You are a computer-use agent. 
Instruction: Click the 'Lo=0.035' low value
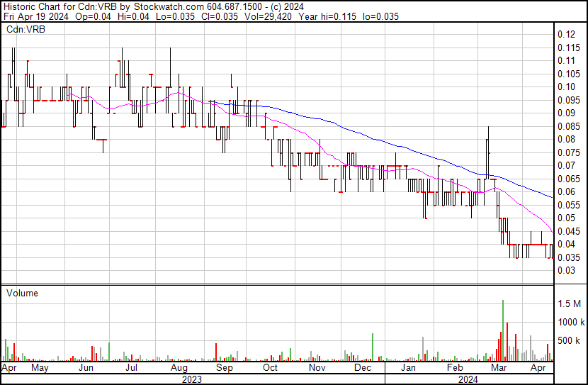[175, 16]
